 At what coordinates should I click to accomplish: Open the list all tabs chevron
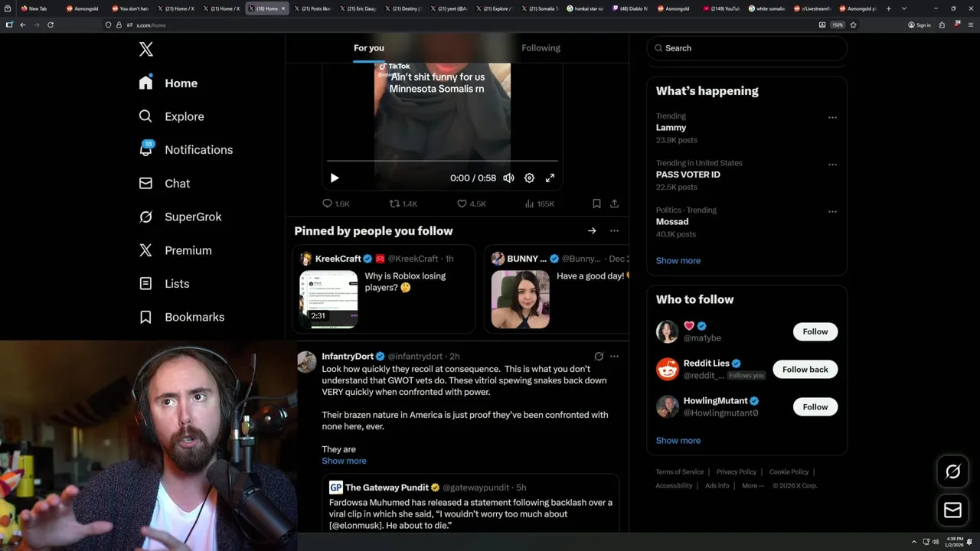[x=903, y=8]
